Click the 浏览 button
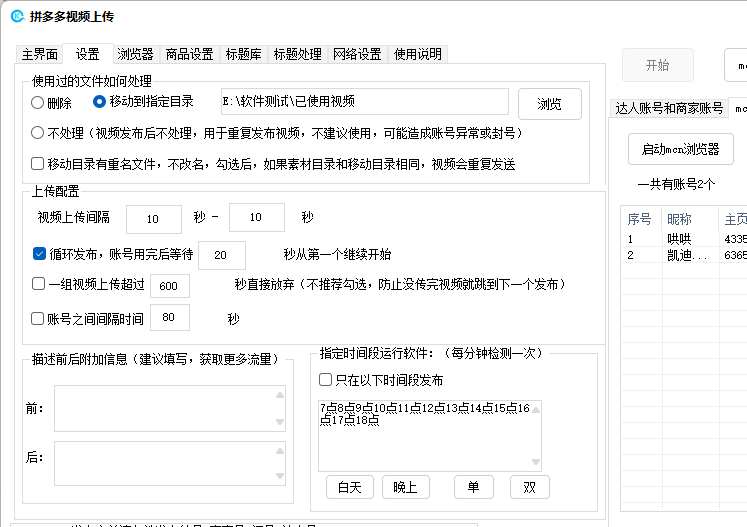 550,104
